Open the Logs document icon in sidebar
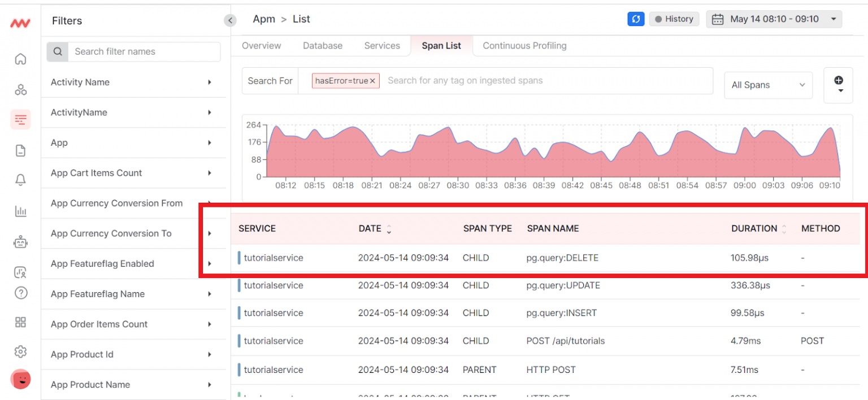868x400 pixels. click(x=20, y=150)
